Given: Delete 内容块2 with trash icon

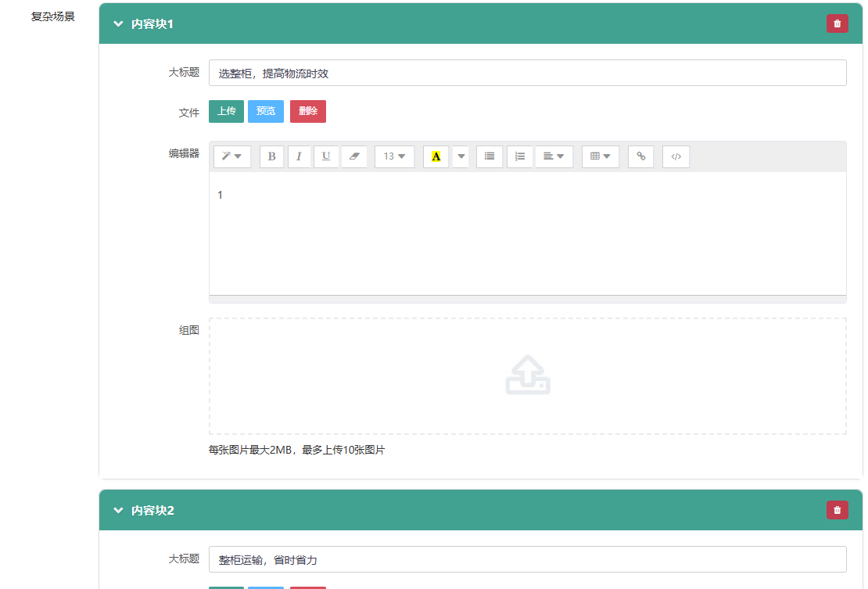Looking at the screenshot, I should click(x=837, y=510).
